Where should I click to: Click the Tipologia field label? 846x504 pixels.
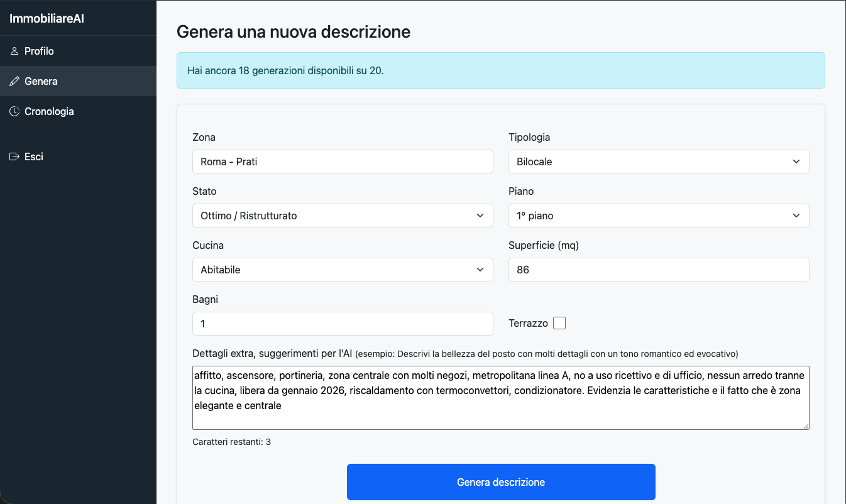tap(529, 137)
